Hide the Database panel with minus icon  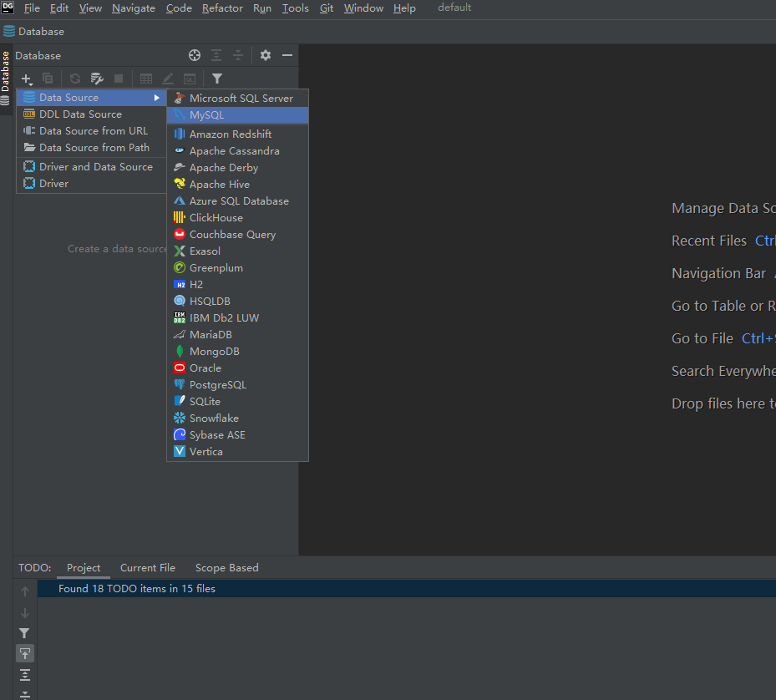click(287, 55)
